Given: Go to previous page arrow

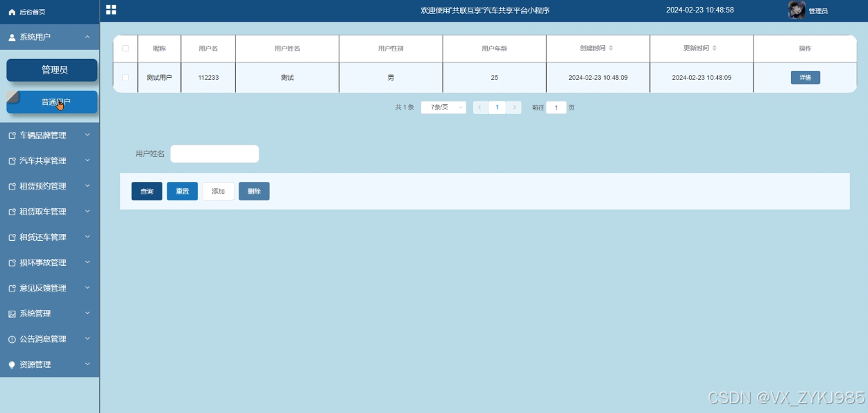Looking at the screenshot, I should pos(479,108).
